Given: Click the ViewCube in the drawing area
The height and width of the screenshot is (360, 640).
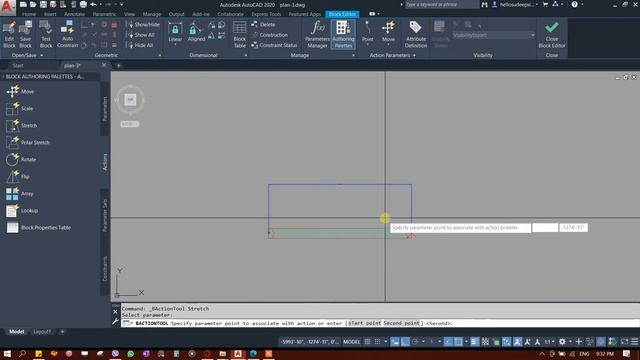Looking at the screenshot, I should (130, 100).
